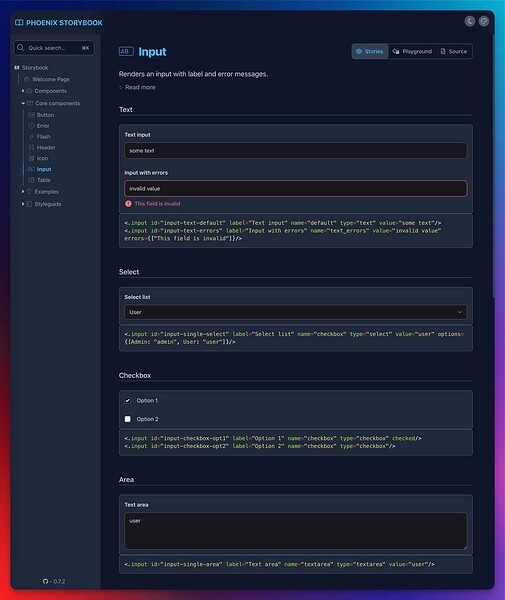Expand the Components folder arrow
This screenshot has height=600, width=505.
click(x=23, y=91)
